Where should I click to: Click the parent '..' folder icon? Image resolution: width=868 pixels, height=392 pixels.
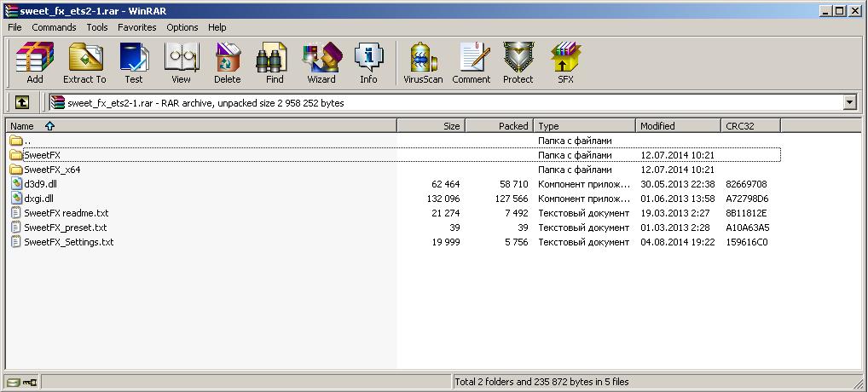pos(16,141)
